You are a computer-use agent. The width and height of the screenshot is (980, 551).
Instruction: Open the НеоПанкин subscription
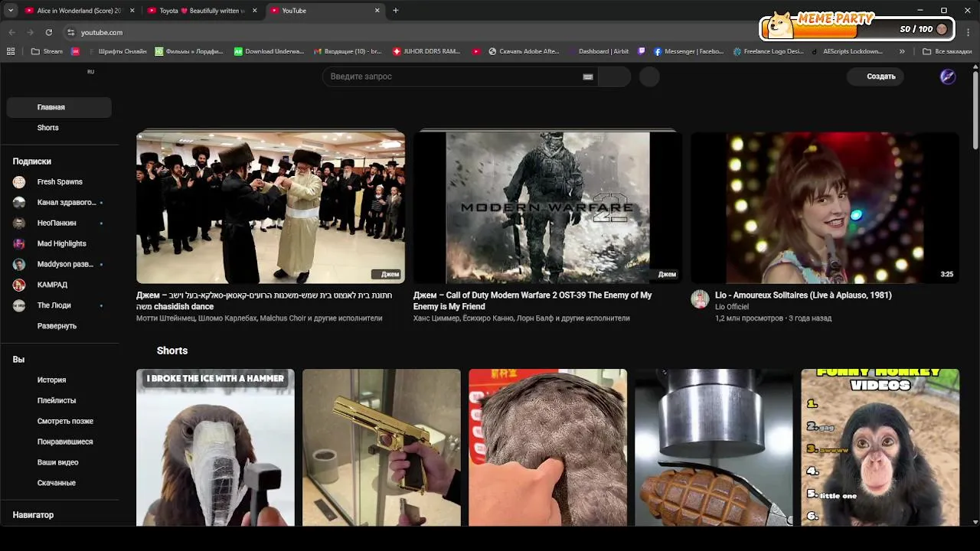click(x=59, y=223)
